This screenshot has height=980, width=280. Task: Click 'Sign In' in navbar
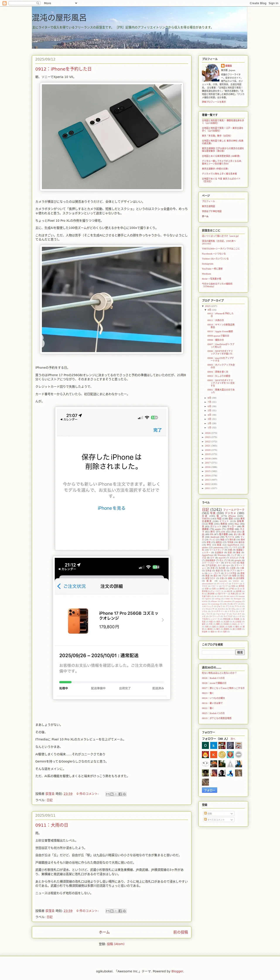273,3
